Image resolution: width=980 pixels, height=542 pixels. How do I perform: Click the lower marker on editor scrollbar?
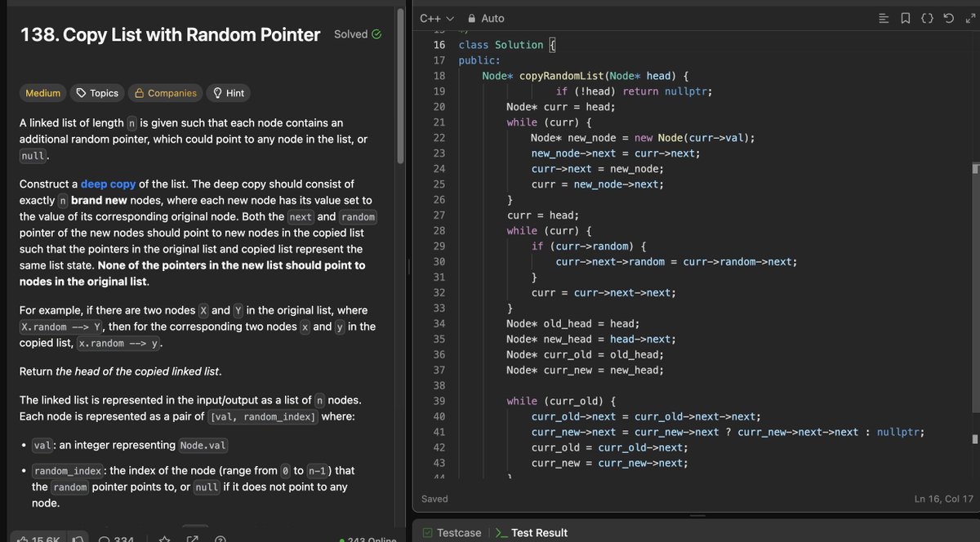pos(975,439)
